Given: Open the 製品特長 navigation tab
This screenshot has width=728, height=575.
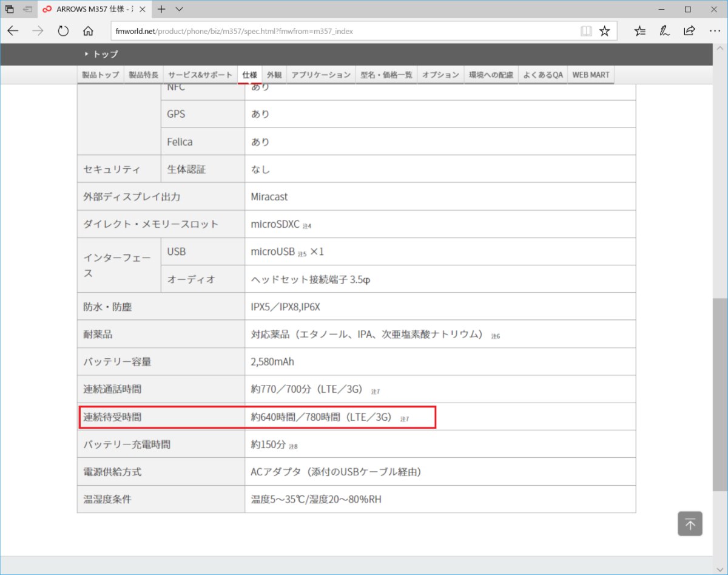Looking at the screenshot, I should click(144, 75).
